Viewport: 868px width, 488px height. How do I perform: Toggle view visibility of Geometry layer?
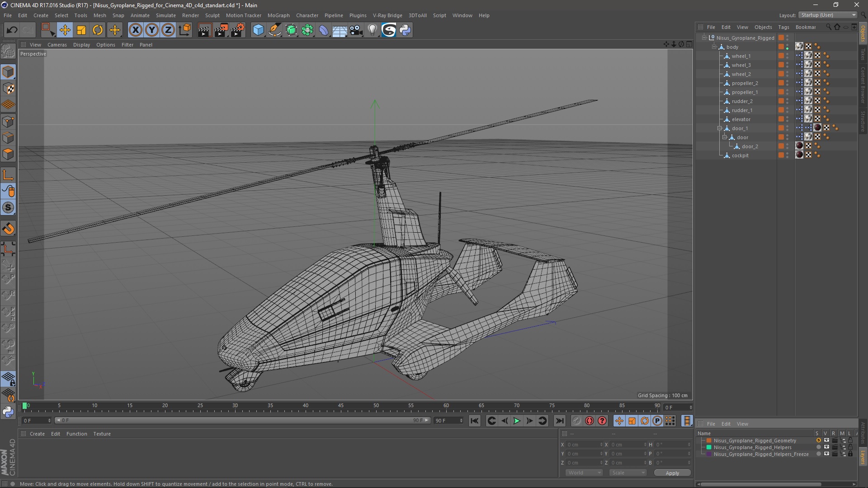pyautogui.click(x=826, y=441)
